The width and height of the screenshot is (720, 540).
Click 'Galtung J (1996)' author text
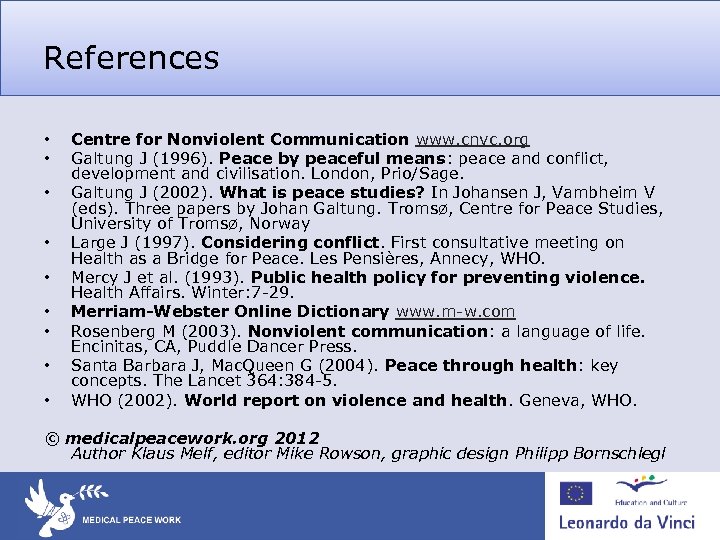pyautogui.click(x=142, y=158)
